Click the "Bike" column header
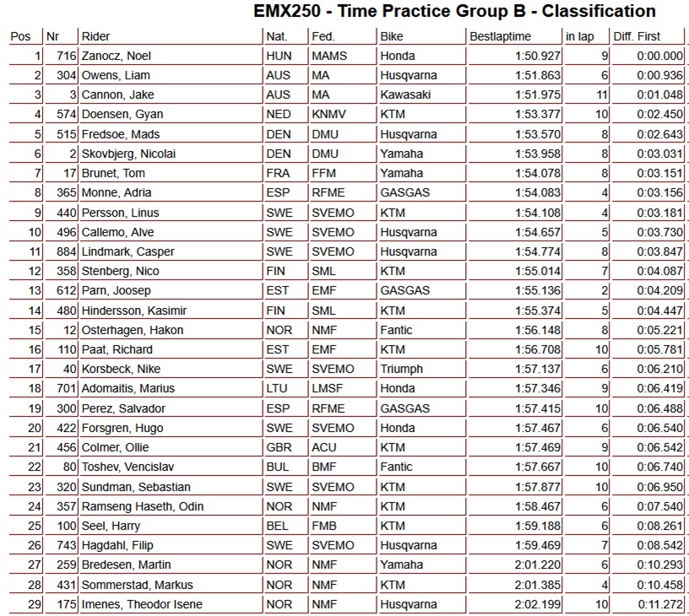Viewport: 689px width, 616px height. (392, 36)
